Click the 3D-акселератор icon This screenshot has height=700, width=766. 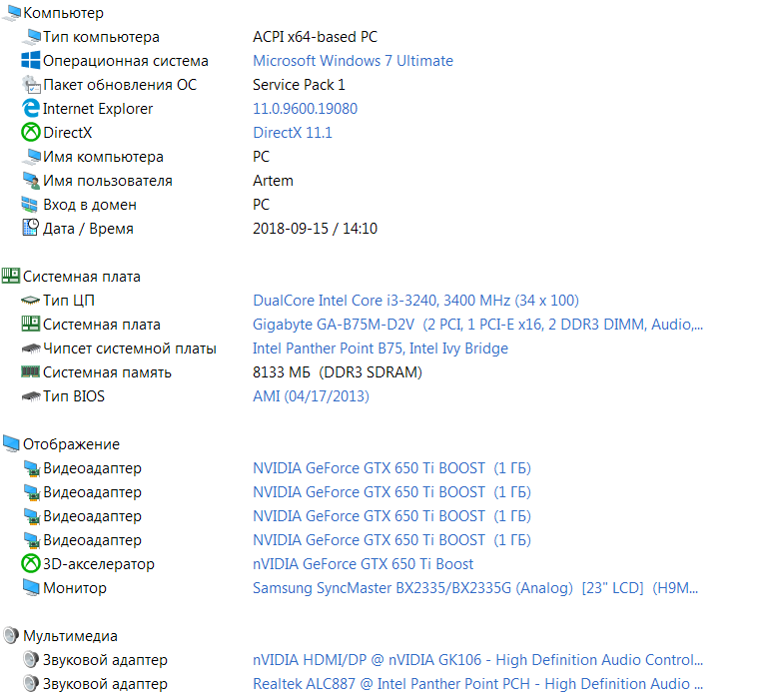pyautogui.click(x=30, y=564)
